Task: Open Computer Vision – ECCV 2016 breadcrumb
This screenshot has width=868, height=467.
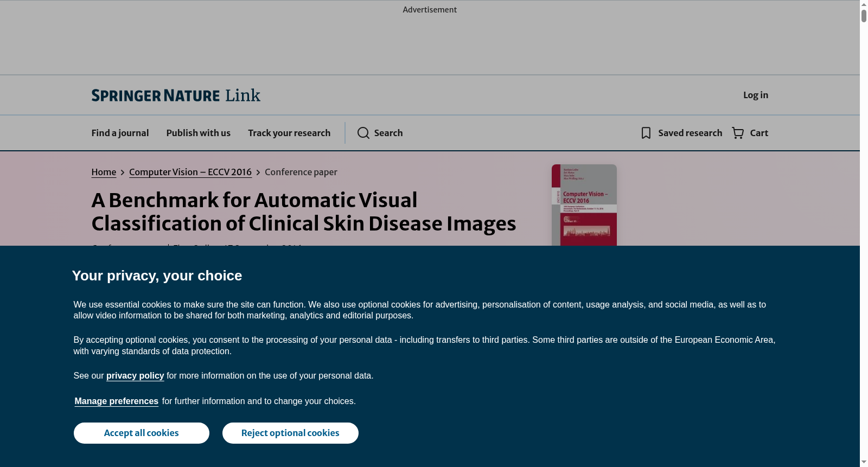Action: click(x=190, y=172)
